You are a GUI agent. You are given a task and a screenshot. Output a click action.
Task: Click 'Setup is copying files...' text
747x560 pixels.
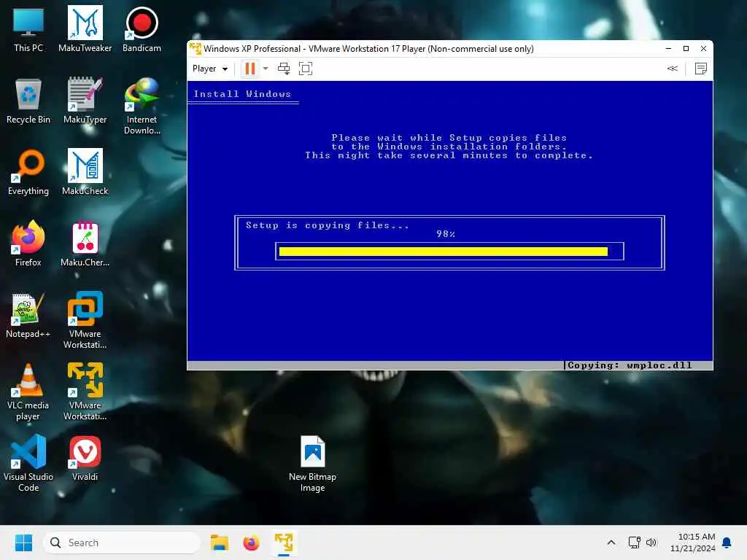[x=328, y=225]
